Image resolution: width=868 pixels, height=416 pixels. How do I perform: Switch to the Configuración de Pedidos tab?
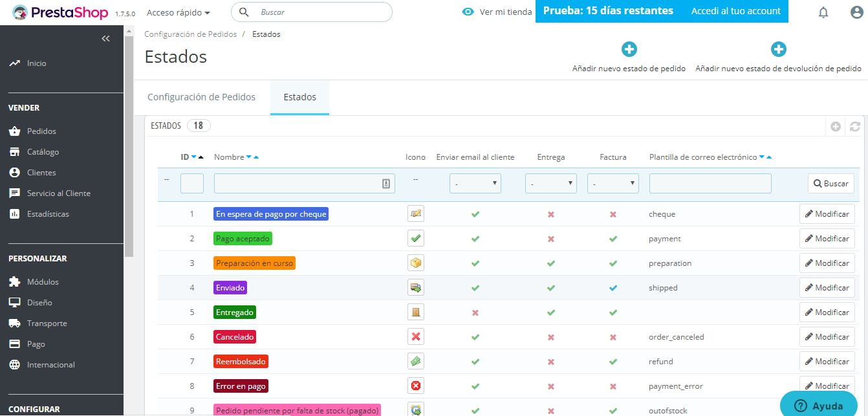201,96
